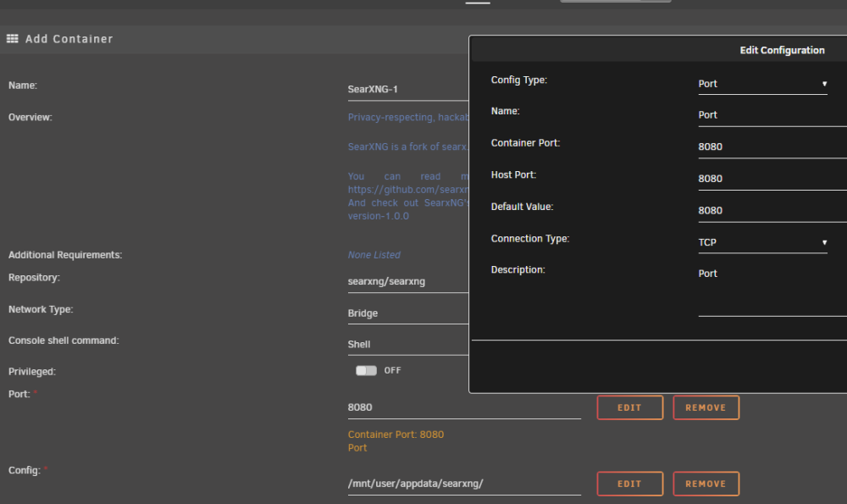Click the Add Container grid icon

click(12, 39)
